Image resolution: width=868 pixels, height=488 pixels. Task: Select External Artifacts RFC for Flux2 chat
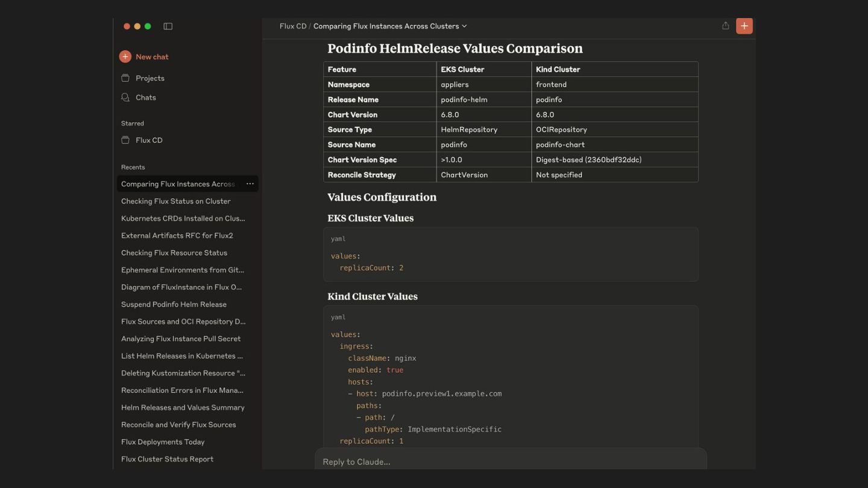[177, 236]
